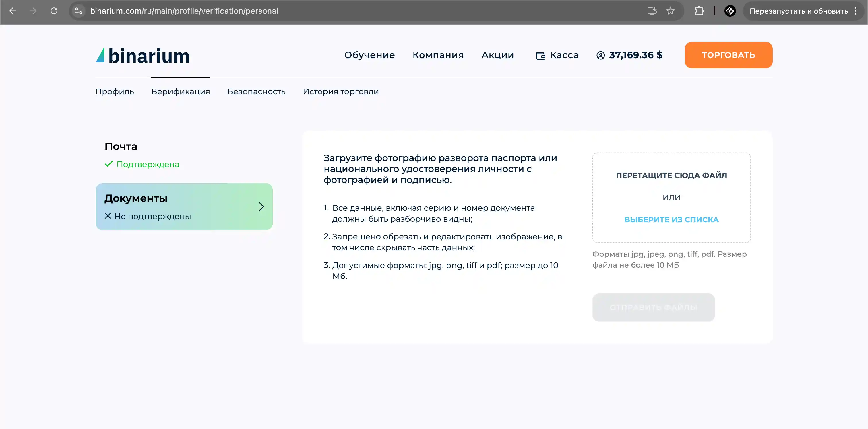Image resolution: width=868 pixels, height=429 pixels.
Task: Click the install app icon in address bar
Action: coord(652,11)
